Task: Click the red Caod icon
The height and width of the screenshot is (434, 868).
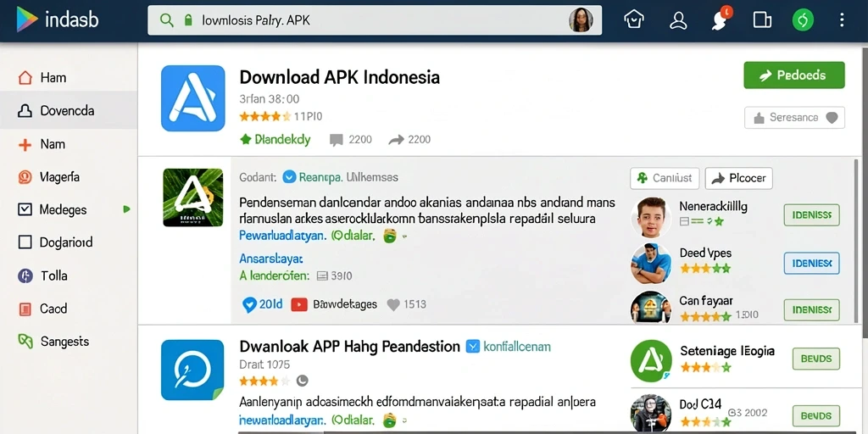Action: coord(25,309)
